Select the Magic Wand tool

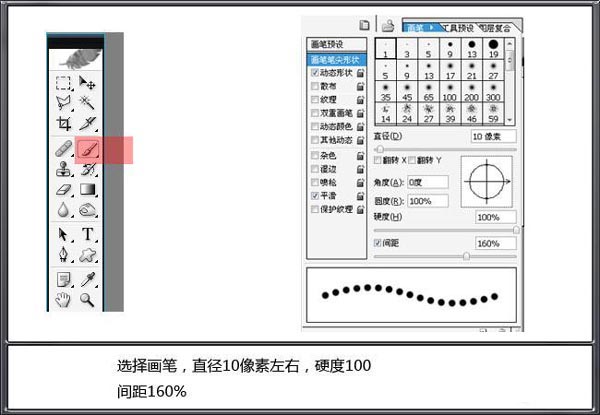click(88, 103)
